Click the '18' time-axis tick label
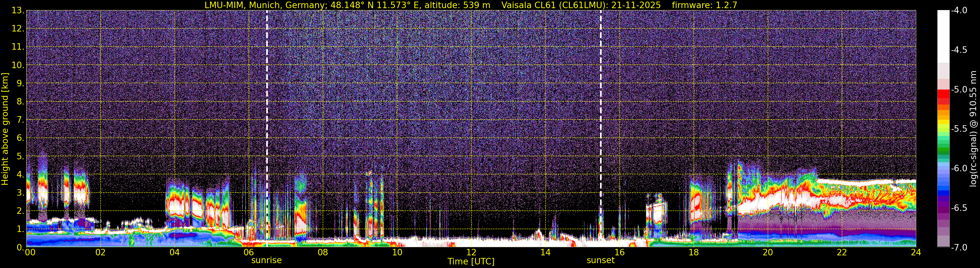This screenshot has height=268, width=980. click(694, 252)
